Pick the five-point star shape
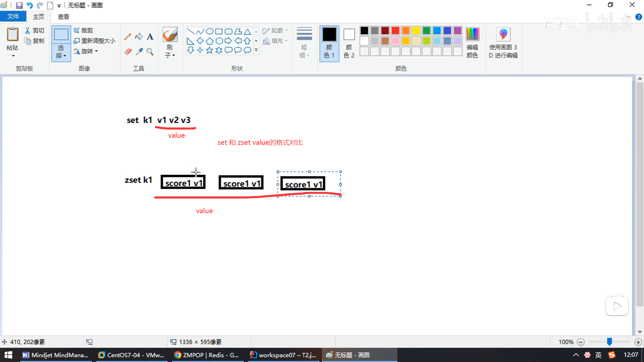The width and height of the screenshot is (644, 362). pyautogui.click(x=209, y=50)
